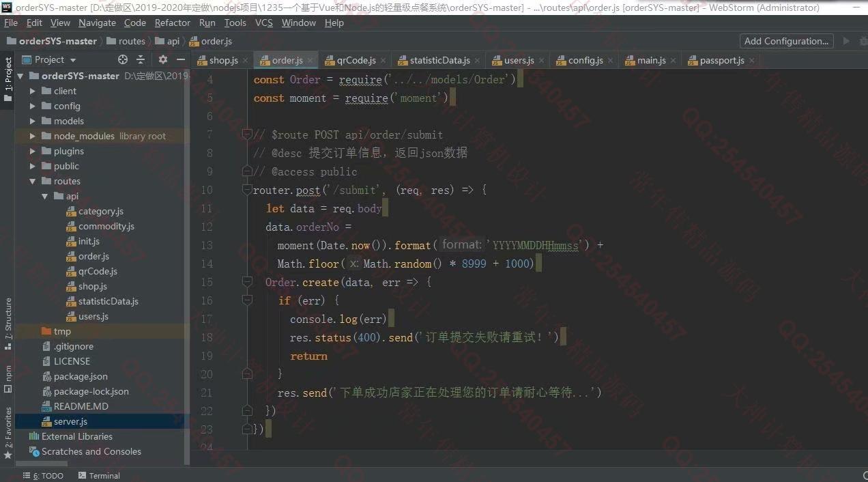Expand the client folder

[32, 91]
